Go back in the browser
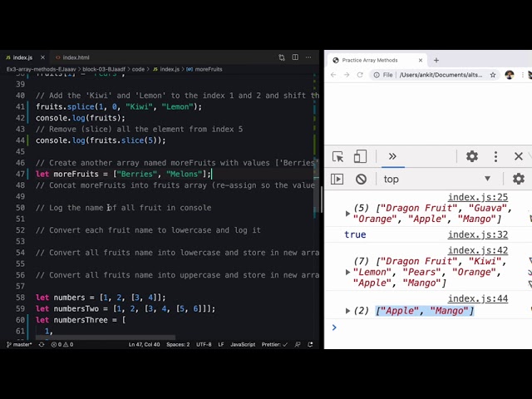532x399 pixels. [333, 75]
